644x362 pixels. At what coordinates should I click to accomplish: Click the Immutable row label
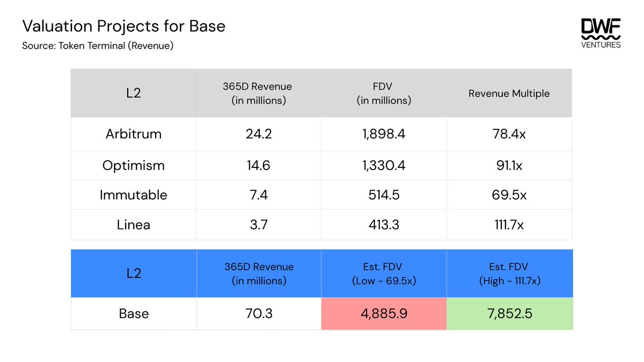[133, 195]
